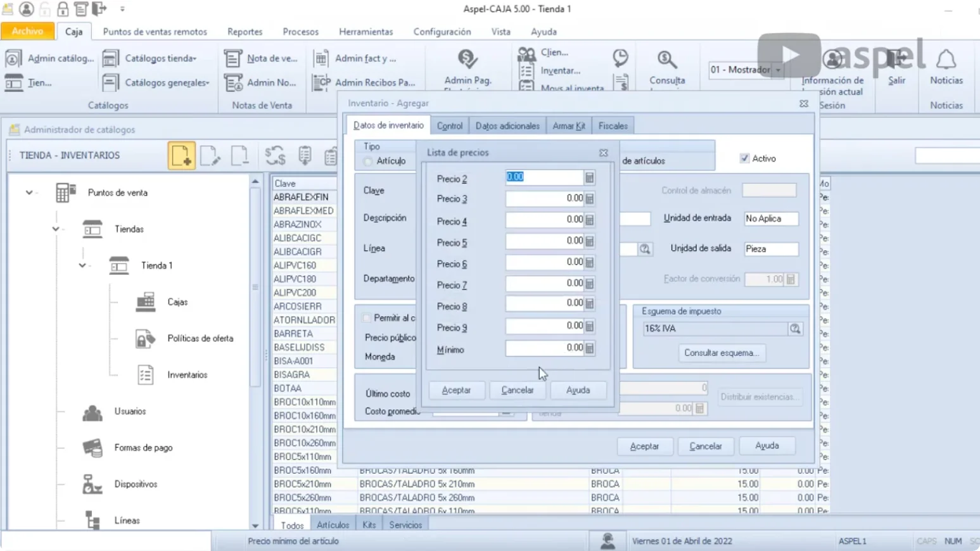The width and height of the screenshot is (980, 551).
Task: Click Cancelar in Lista de precios dialog
Action: pyautogui.click(x=518, y=390)
